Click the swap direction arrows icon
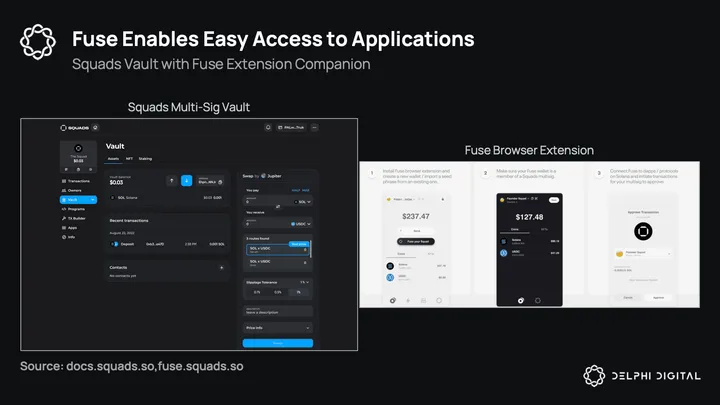The image size is (720, 405). (278, 206)
